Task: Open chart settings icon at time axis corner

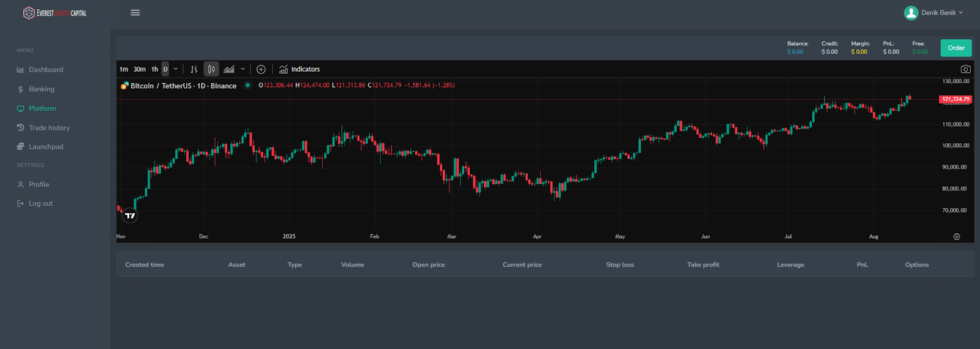Action: pyautogui.click(x=957, y=236)
